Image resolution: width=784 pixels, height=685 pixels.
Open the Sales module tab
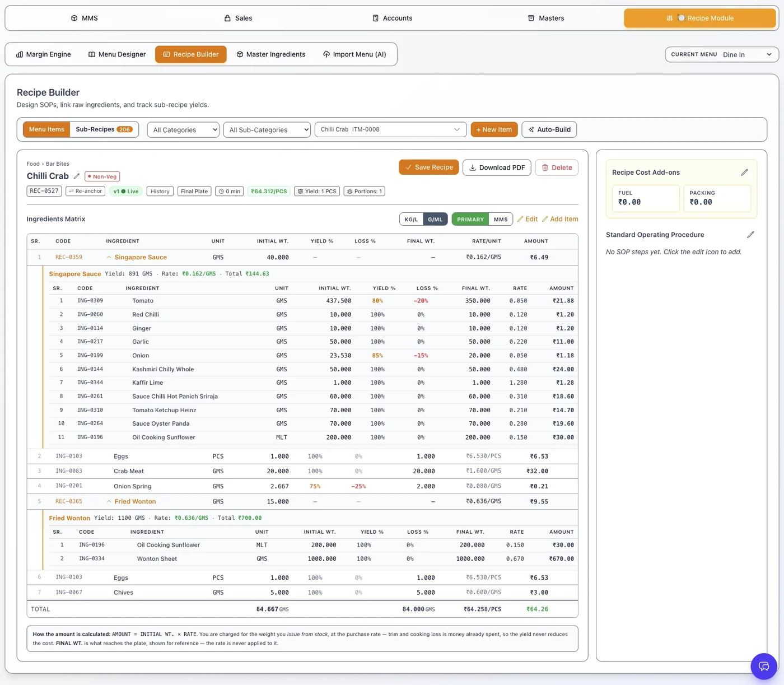pos(238,18)
